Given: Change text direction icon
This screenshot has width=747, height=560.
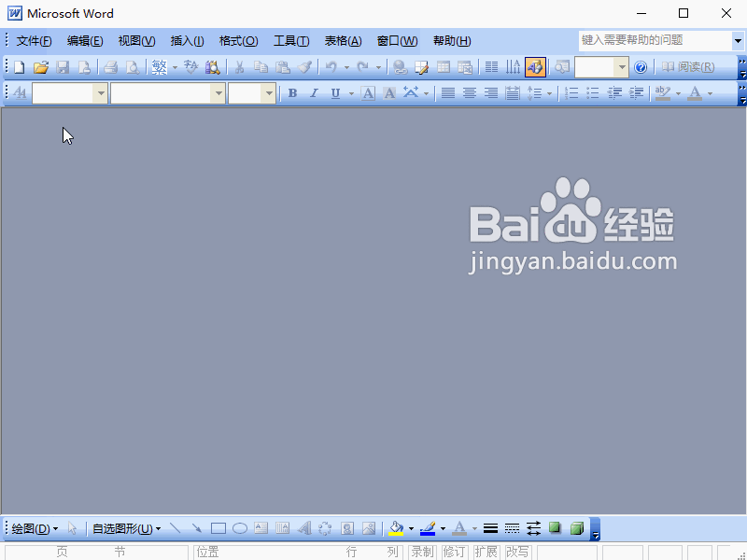Looking at the screenshot, I should (513, 67).
